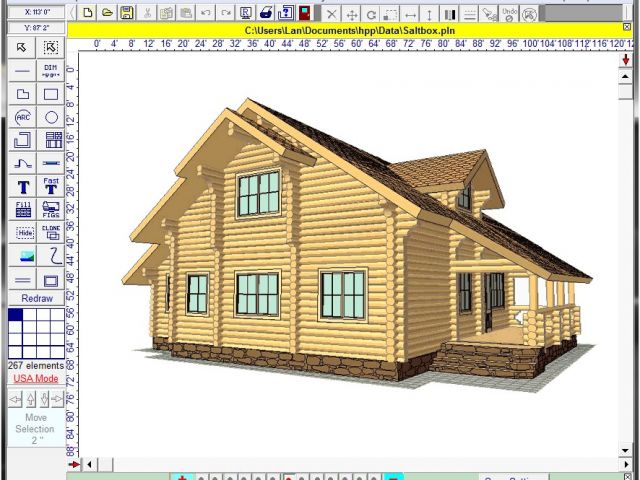This screenshot has width=640, height=480.
Task: Select the ARC drawing tool
Action: [23, 117]
